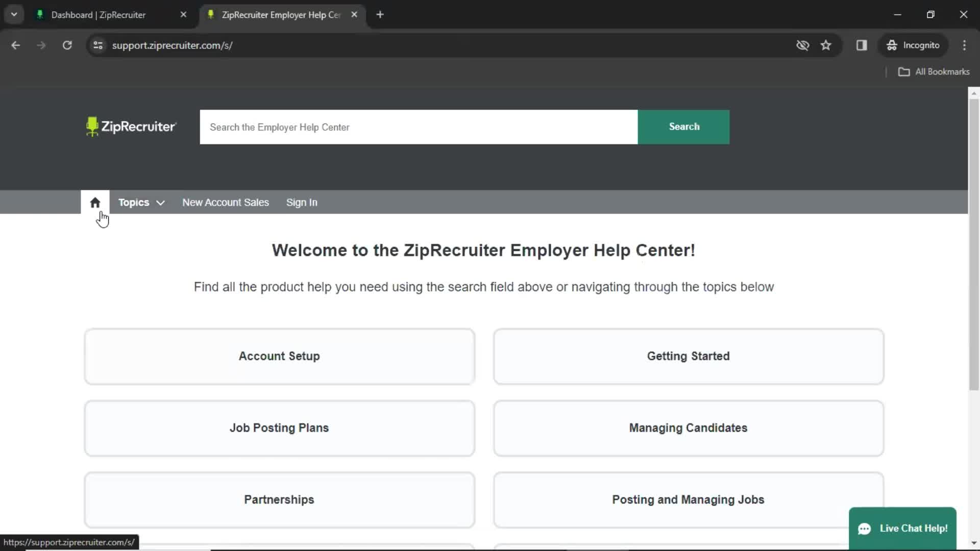Click the browser extensions icon in toolbar
The height and width of the screenshot is (551, 980).
point(862,45)
